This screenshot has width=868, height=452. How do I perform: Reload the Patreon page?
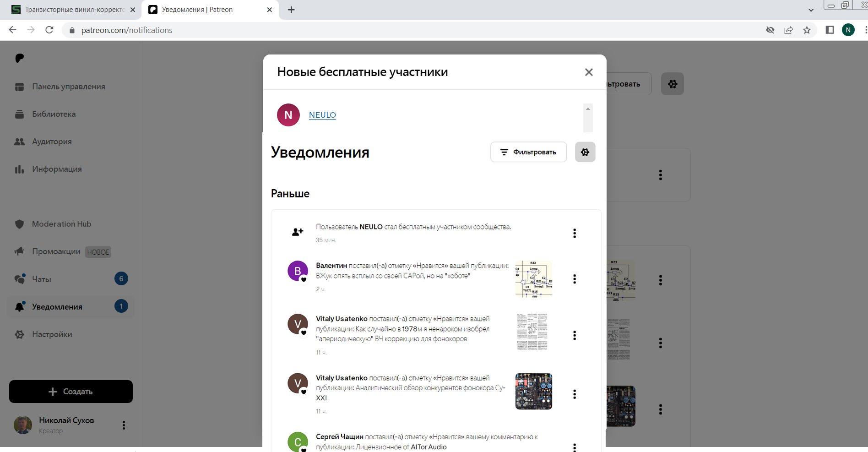(x=49, y=30)
